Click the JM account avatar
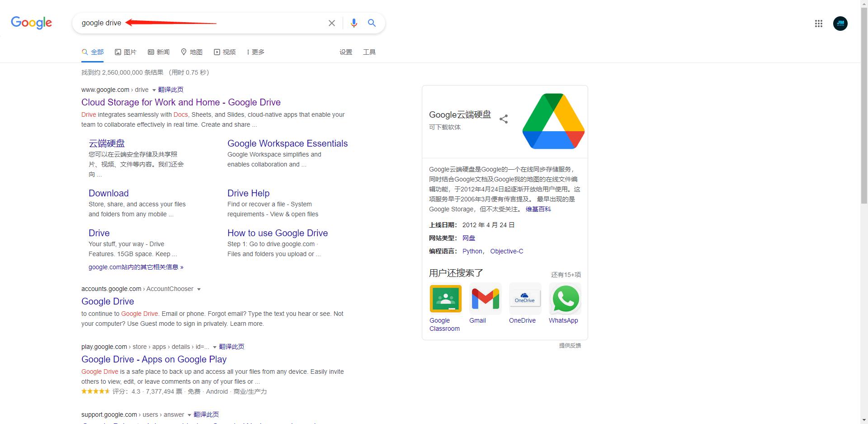Image resolution: width=868 pixels, height=424 pixels. [840, 24]
